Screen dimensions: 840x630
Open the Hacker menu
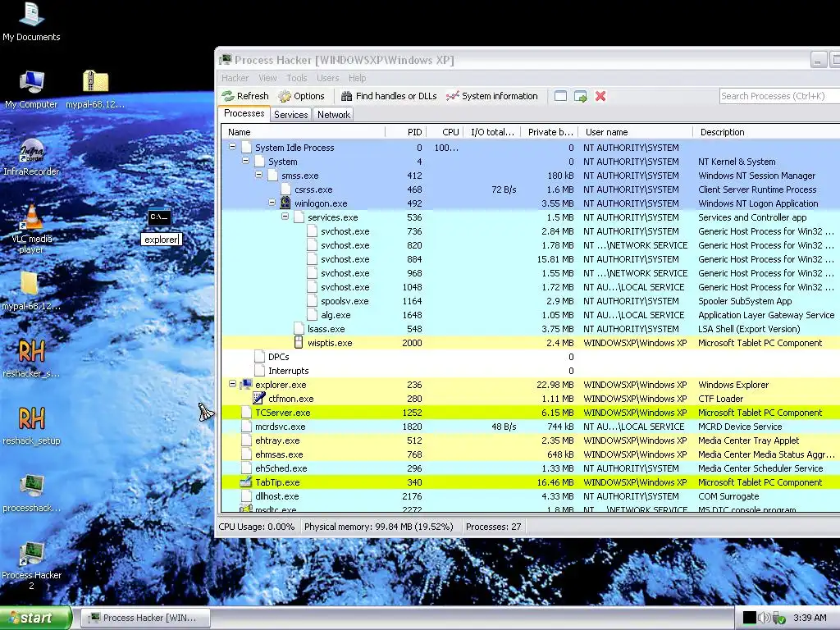pyautogui.click(x=235, y=78)
